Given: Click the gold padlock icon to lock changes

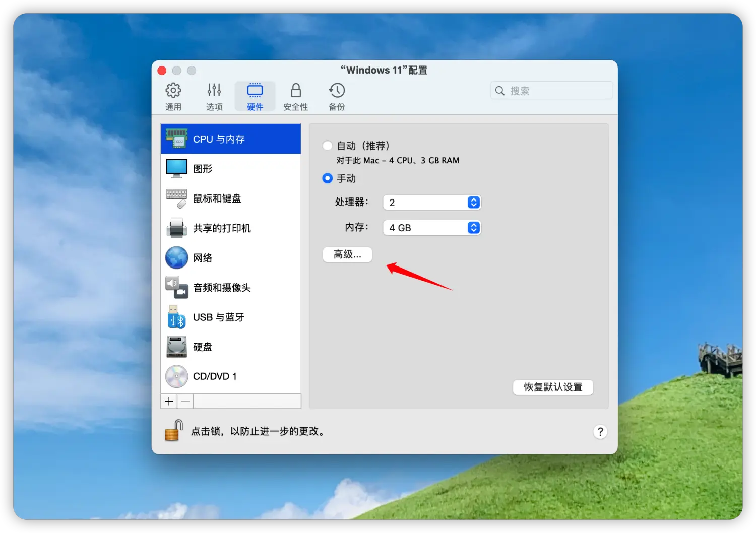Looking at the screenshot, I should tap(174, 431).
